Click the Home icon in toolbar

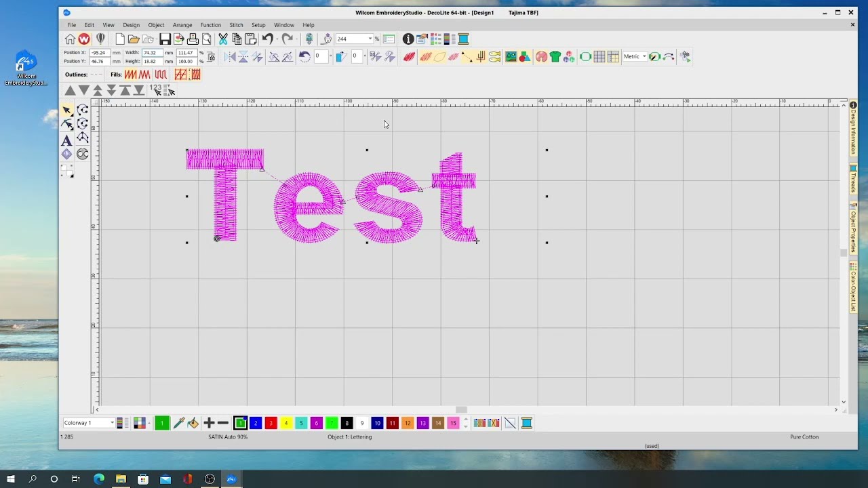(71, 39)
